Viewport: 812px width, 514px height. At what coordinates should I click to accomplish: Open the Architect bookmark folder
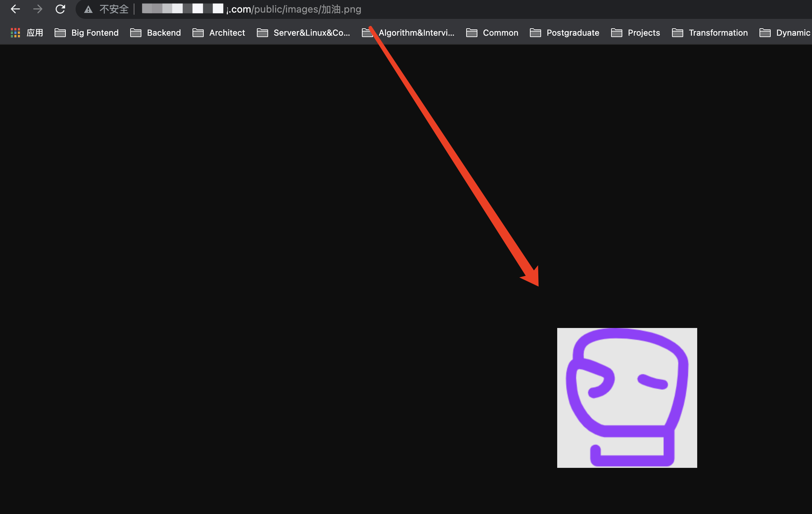click(219, 33)
